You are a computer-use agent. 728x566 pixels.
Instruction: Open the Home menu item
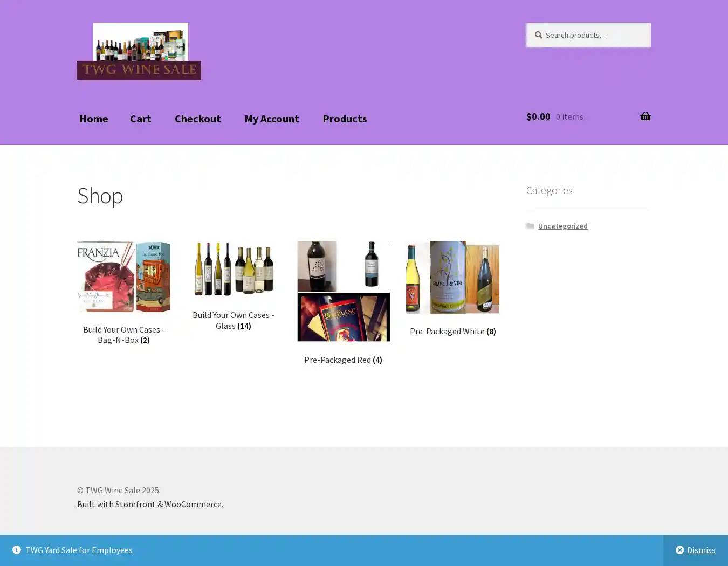point(94,119)
